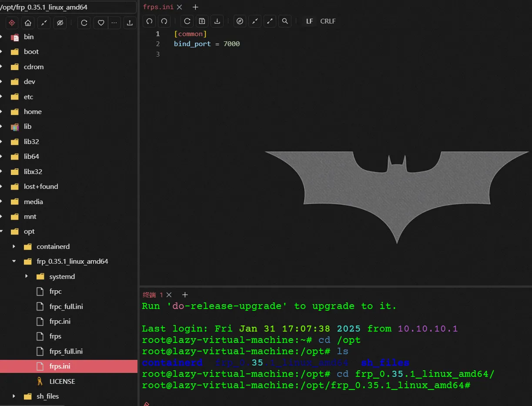Reload file content in the editor toolbar

pyautogui.click(x=187, y=21)
